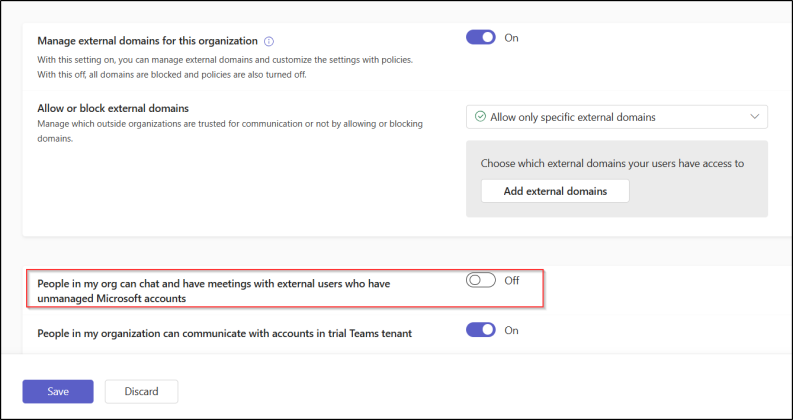Discard the pending changes

point(142,392)
